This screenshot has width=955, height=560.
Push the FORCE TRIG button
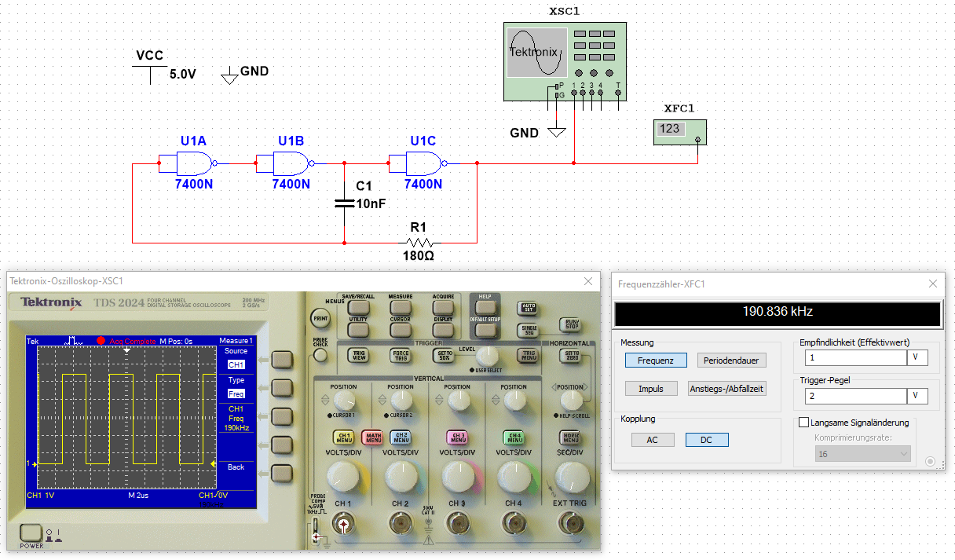401,355
